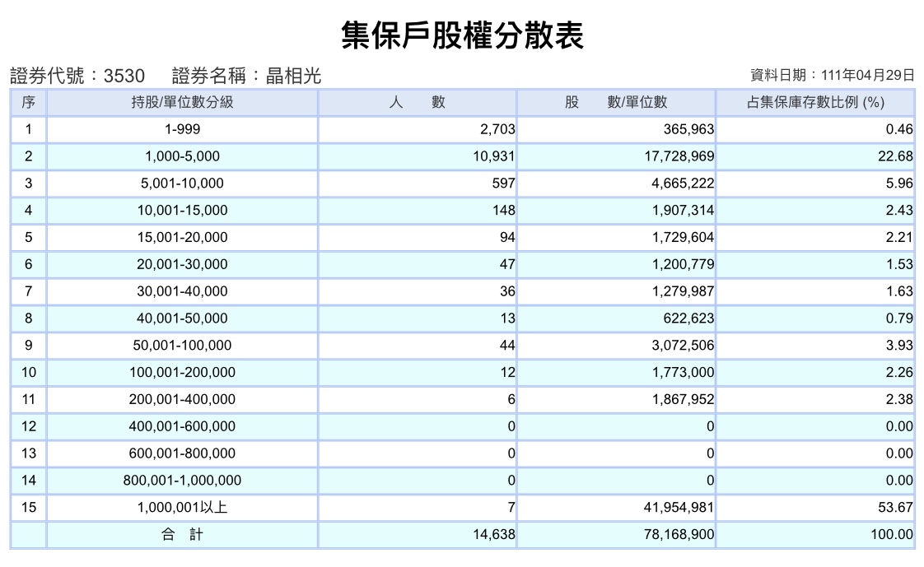Click the 2.21 percentage cell
Image resolution: width=924 pixels, height=567 pixels.
click(x=815, y=238)
